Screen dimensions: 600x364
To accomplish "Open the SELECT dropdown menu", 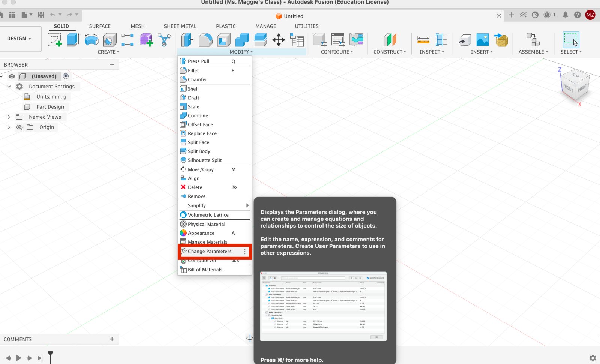I will (x=571, y=52).
